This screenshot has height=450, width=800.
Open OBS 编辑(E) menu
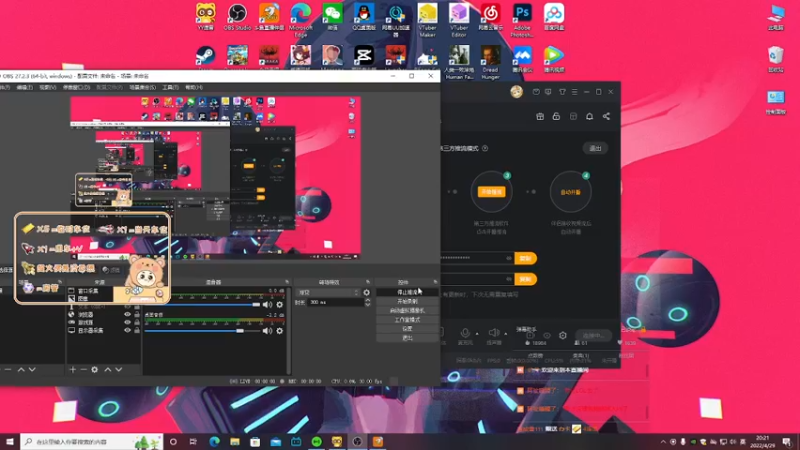pyautogui.click(x=24, y=87)
